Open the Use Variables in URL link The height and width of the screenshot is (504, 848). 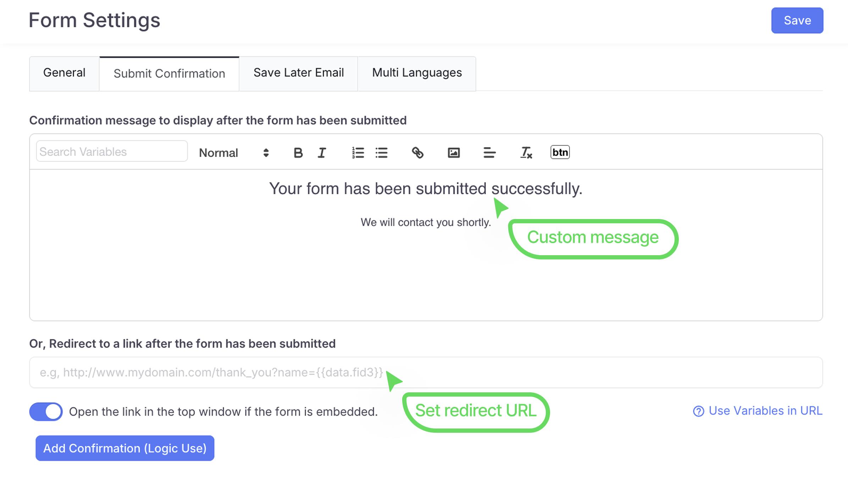coord(765,411)
